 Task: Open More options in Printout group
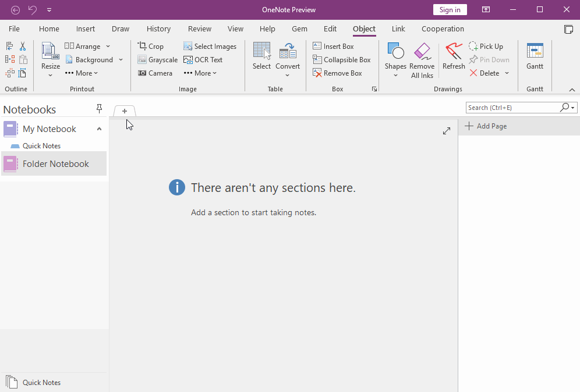82,73
